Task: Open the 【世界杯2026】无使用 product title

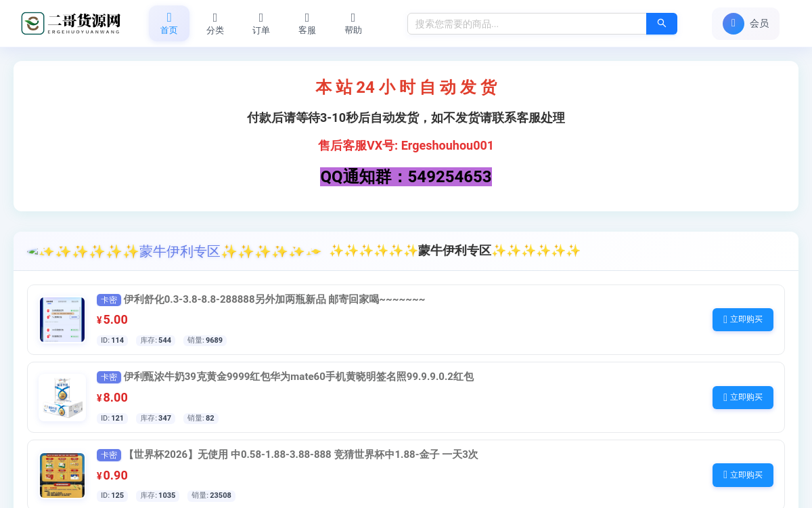Action: 300,454
